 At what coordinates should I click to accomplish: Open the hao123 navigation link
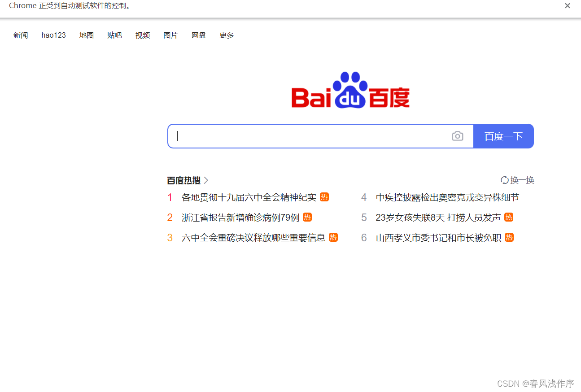[54, 35]
